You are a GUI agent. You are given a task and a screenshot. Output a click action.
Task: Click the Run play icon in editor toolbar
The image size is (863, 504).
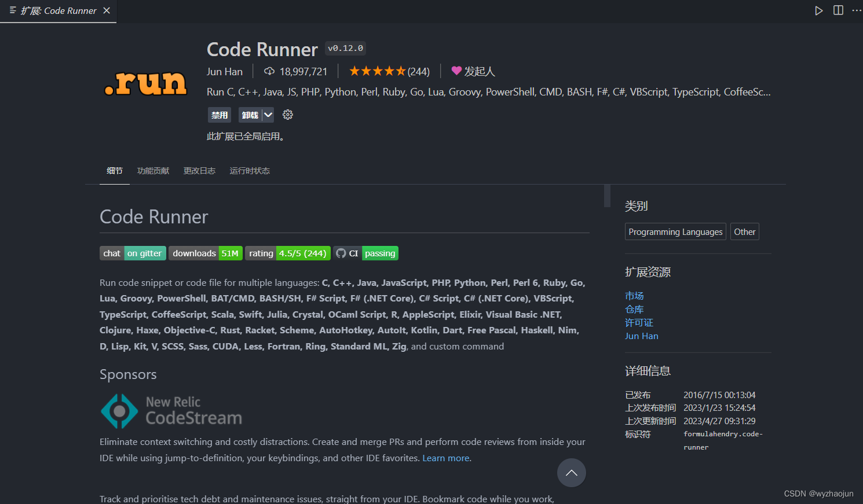pyautogui.click(x=818, y=10)
